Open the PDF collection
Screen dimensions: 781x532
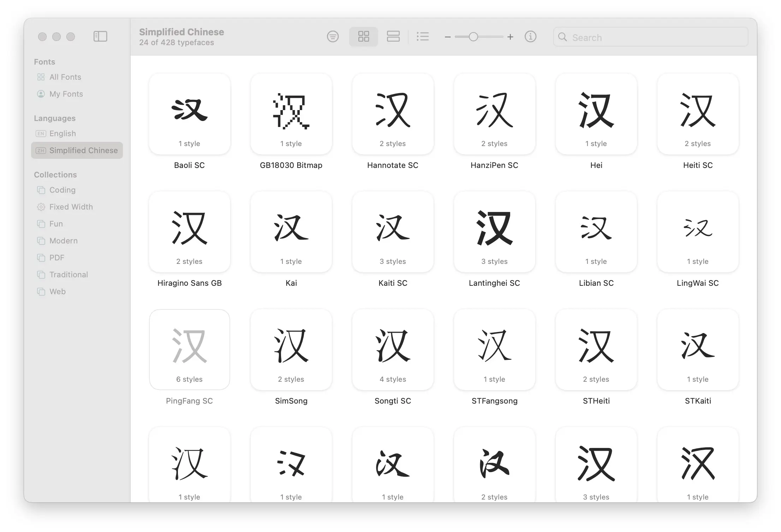77,258
